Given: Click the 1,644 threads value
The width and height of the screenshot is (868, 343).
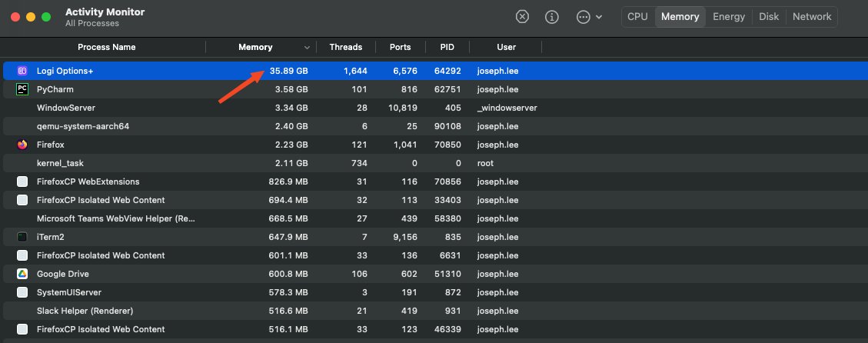Looking at the screenshot, I should [355, 71].
